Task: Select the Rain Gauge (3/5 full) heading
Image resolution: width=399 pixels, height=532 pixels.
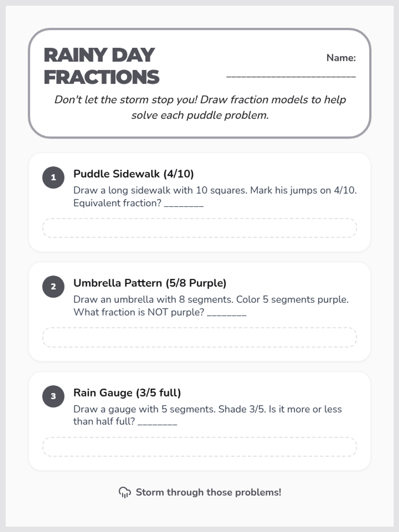Action: (127, 393)
